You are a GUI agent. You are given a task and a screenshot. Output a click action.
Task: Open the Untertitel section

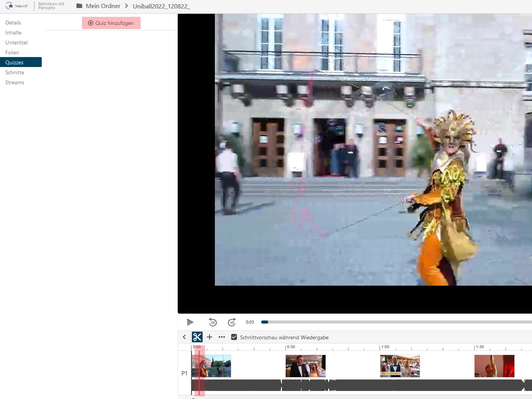pos(16,43)
